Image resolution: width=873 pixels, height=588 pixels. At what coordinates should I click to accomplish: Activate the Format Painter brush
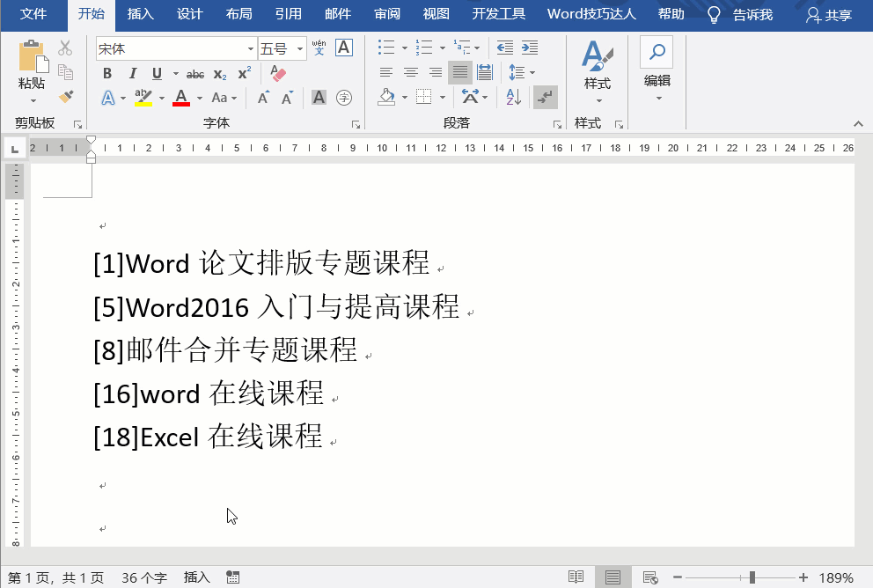[66, 97]
